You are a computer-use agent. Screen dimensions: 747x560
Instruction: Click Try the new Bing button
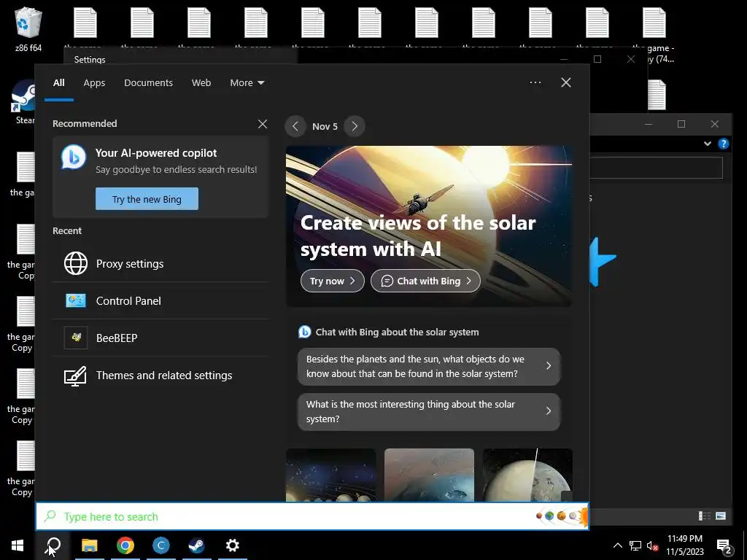147,199
